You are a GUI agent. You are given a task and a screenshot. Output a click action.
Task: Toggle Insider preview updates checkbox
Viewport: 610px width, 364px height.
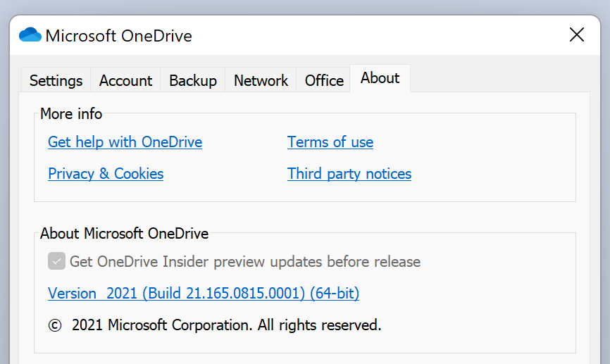click(57, 261)
